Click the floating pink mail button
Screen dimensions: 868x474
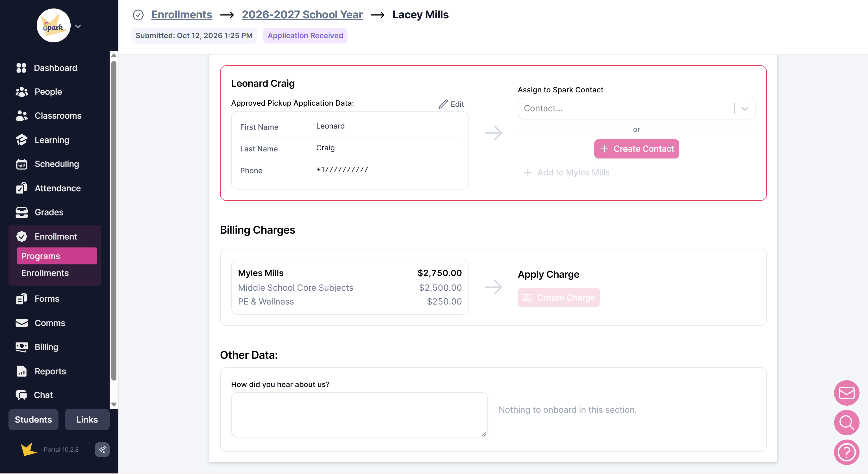847,393
